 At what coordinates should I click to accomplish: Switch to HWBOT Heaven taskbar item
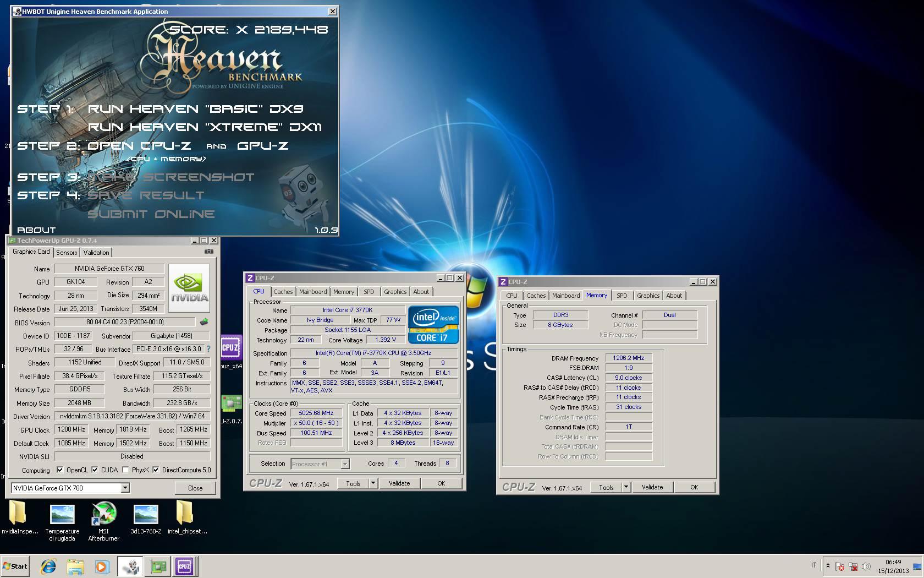[131, 566]
